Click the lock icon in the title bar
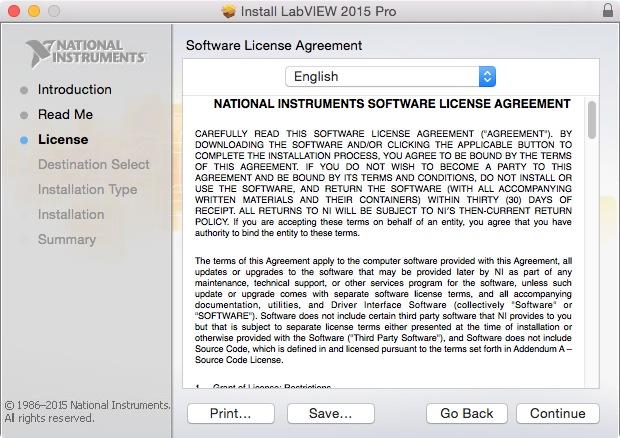 click(x=608, y=11)
